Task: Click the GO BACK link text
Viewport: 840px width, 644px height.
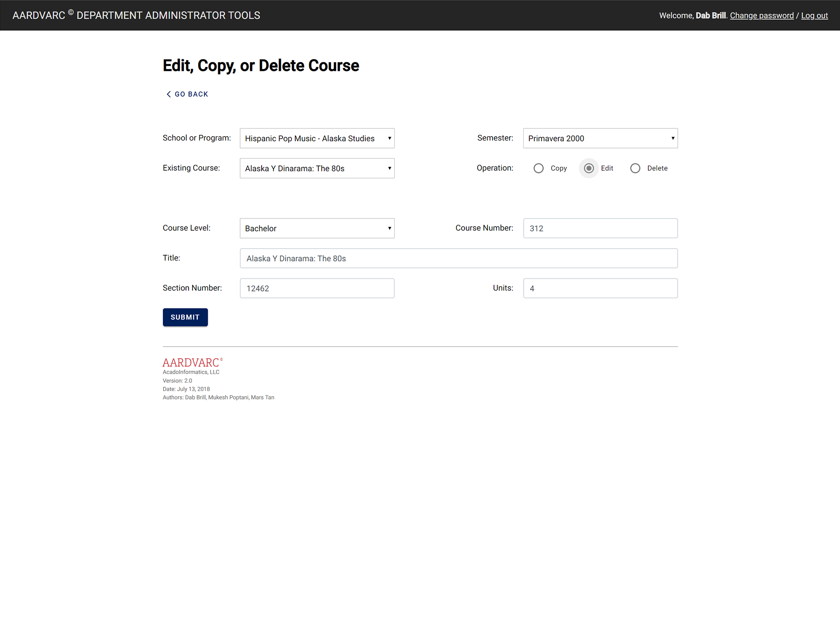Action: click(191, 94)
